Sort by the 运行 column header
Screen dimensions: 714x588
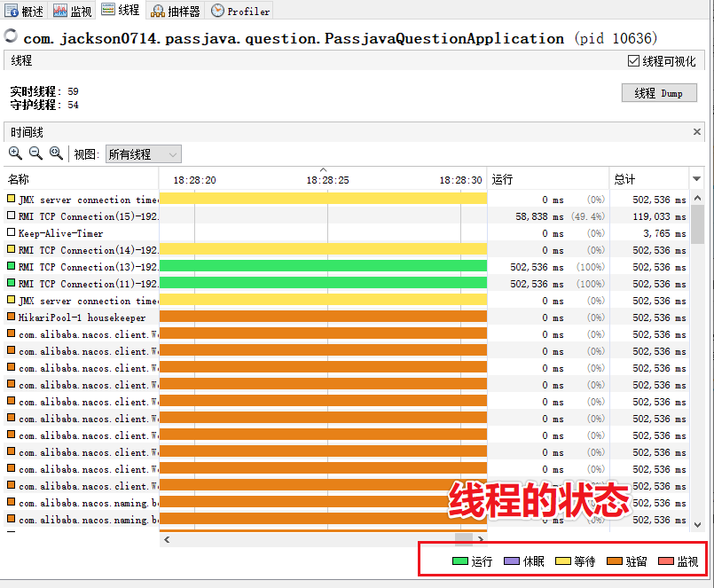pos(548,179)
